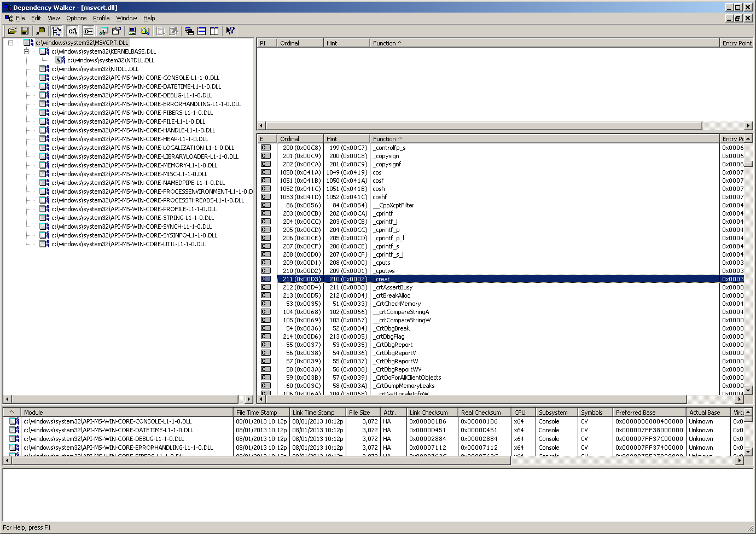Open the module Properties toolbar icon
The image size is (756, 534).
(x=116, y=31)
